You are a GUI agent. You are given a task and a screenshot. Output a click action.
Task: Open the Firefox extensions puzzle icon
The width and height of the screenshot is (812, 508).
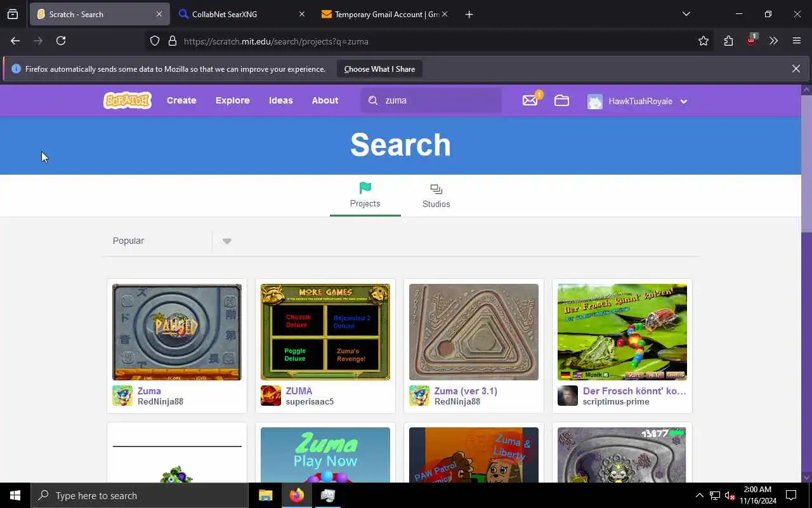click(728, 41)
